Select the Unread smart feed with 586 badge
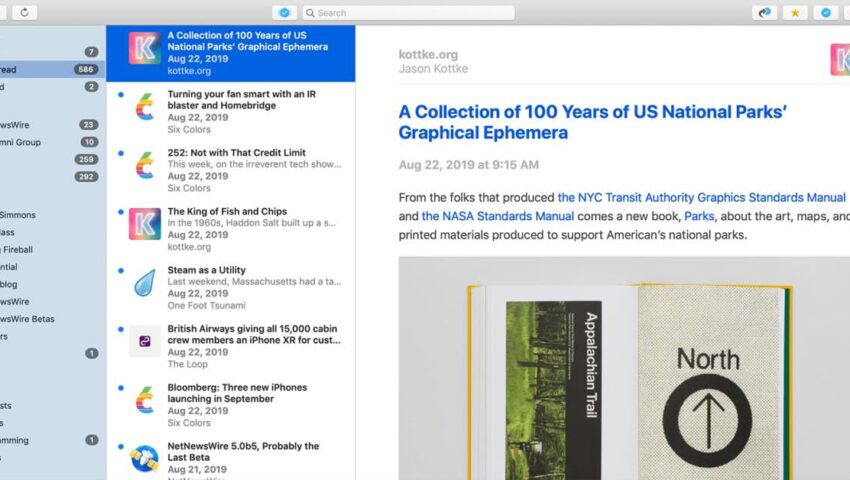Screen dimensions: 850x480 point(51,69)
